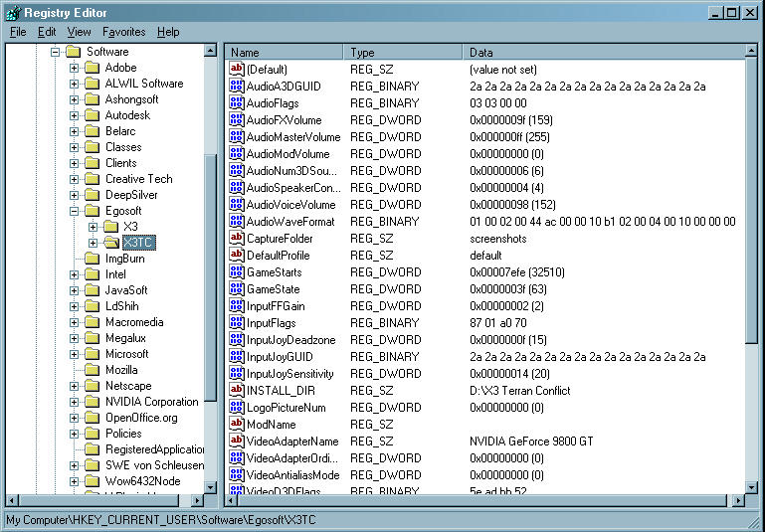Click the NVIDIA Corporation folder icon

(92, 402)
